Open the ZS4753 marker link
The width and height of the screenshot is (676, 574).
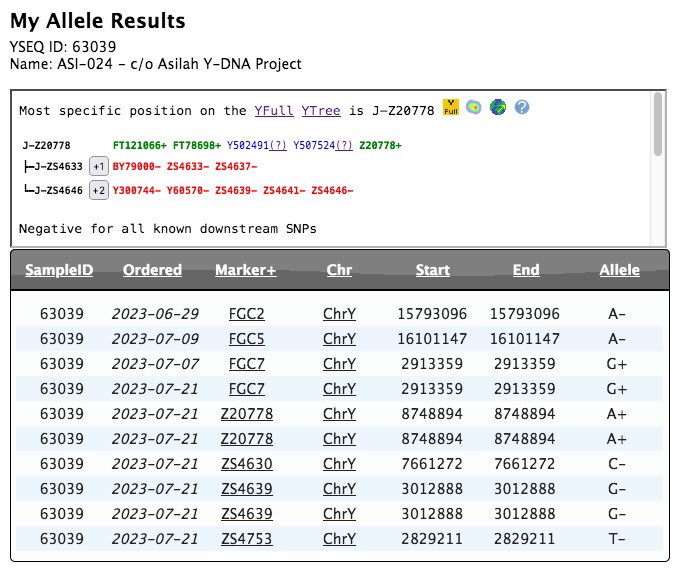coord(247,539)
